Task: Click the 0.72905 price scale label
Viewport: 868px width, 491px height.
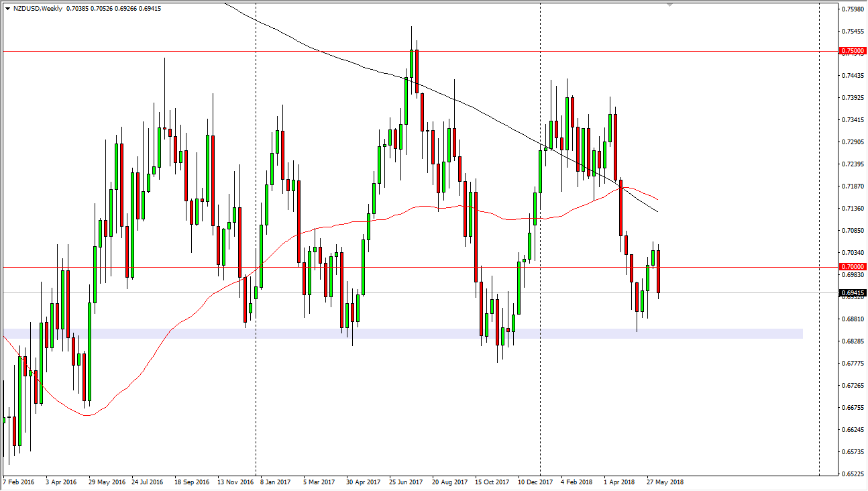Action: pyautogui.click(x=852, y=142)
